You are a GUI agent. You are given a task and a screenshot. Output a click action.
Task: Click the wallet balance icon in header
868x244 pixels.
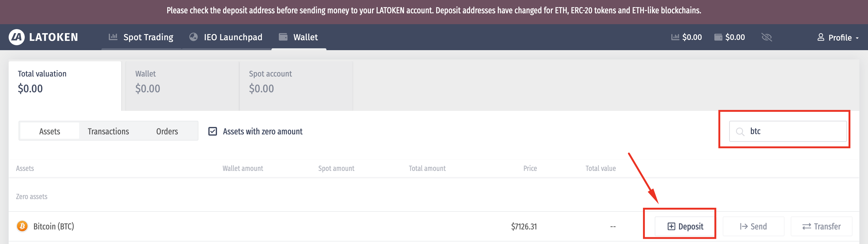(718, 37)
